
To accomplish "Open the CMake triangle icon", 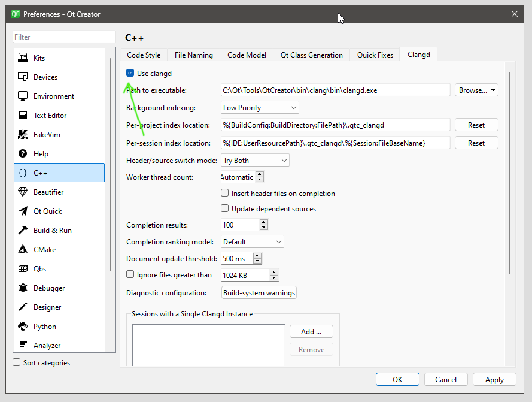I will (x=23, y=250).
